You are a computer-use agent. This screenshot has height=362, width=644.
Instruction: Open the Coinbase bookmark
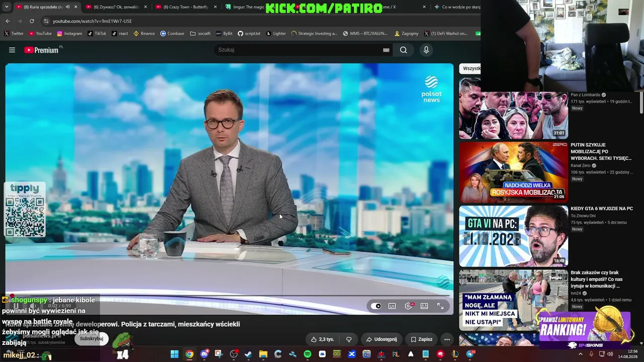[172, 34]
